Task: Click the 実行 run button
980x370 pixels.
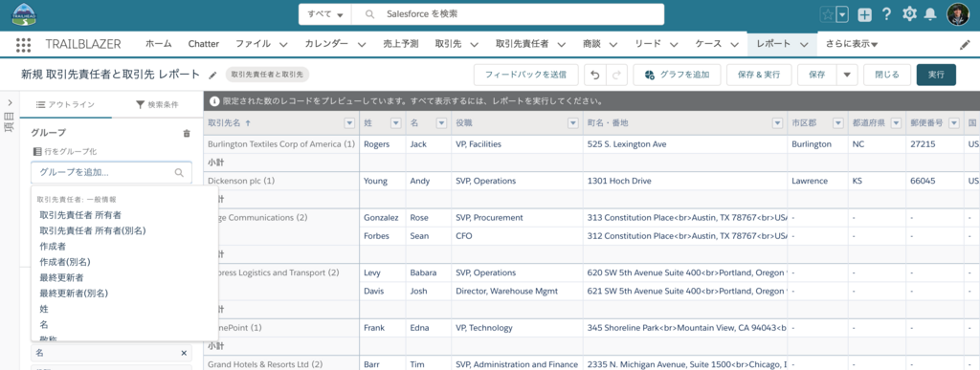Action: pos(936,75)
